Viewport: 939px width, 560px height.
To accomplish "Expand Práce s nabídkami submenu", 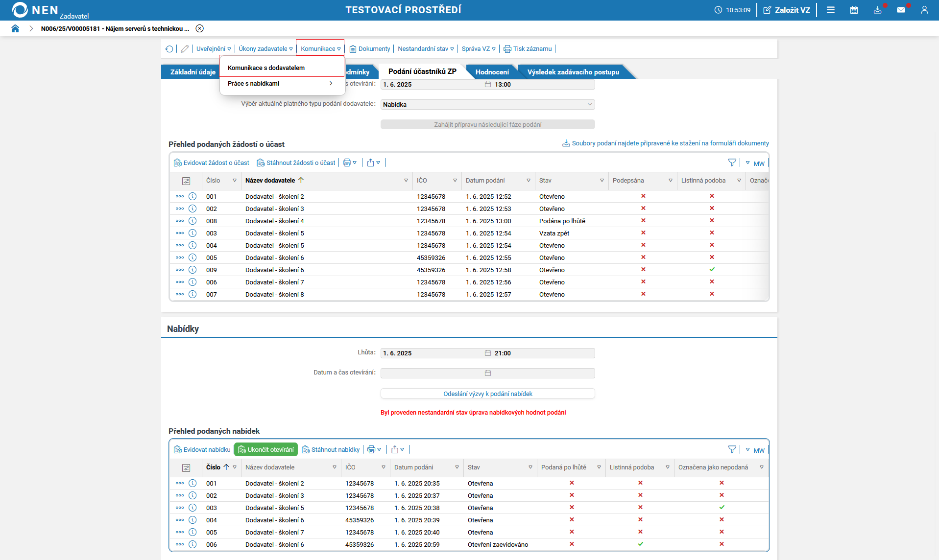I will pyautogui.click(x=281, y=84).
